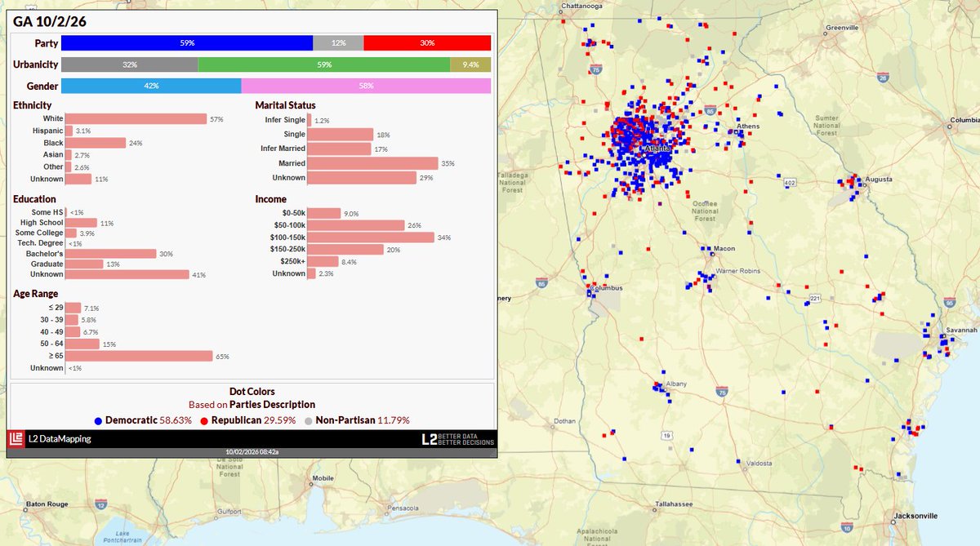Select the gray 12% Party bar segment
Image resolution: width=980 pixels, height=546 pixels.
(x=338, y=42)
